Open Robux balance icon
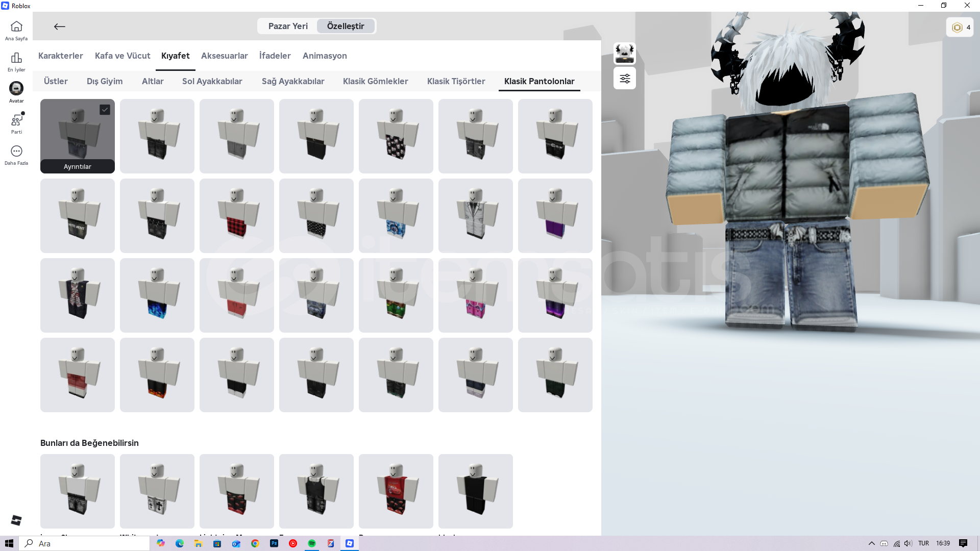 click(x=957, y=28)
